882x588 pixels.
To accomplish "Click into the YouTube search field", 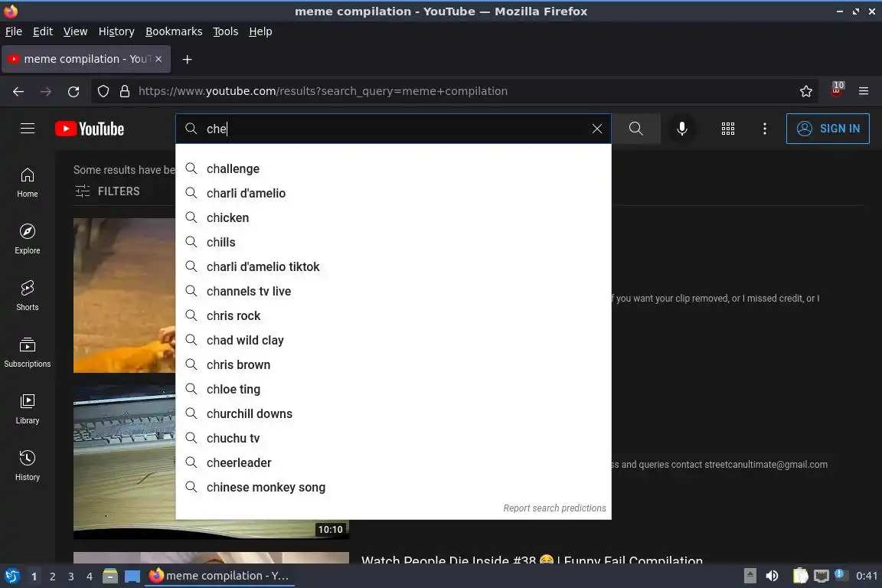I will click(x=394, y=129).
